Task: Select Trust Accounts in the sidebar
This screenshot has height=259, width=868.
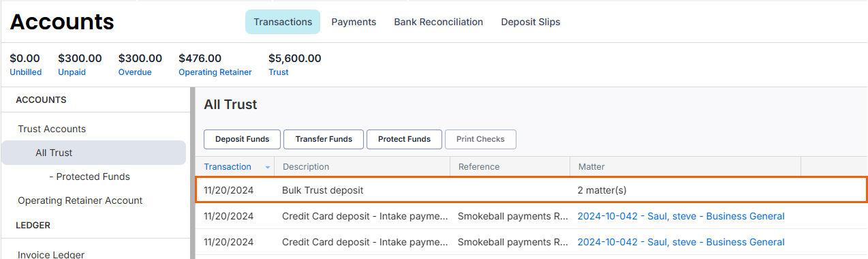Action: 52,129
